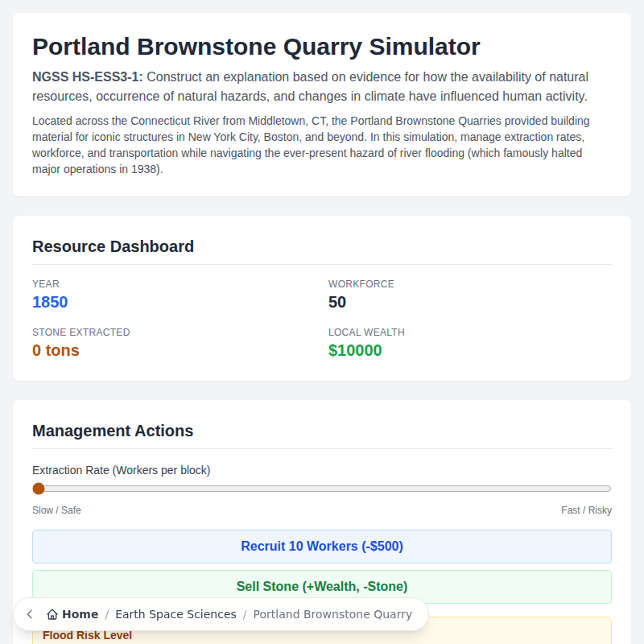Click the Extraction Rate slider handle
Image resolution: width=644 pixels, height=644 pixels.
point(38,488)
